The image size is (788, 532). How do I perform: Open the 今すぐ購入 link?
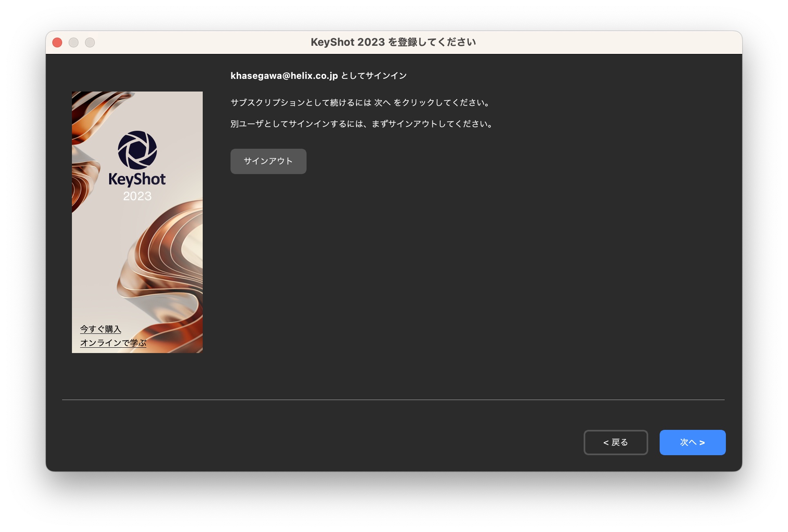[101, 329]
